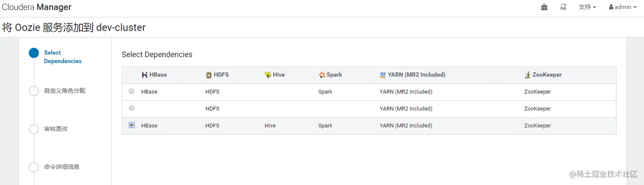Click the HDFS icon in column header

[x=209, y=75]
